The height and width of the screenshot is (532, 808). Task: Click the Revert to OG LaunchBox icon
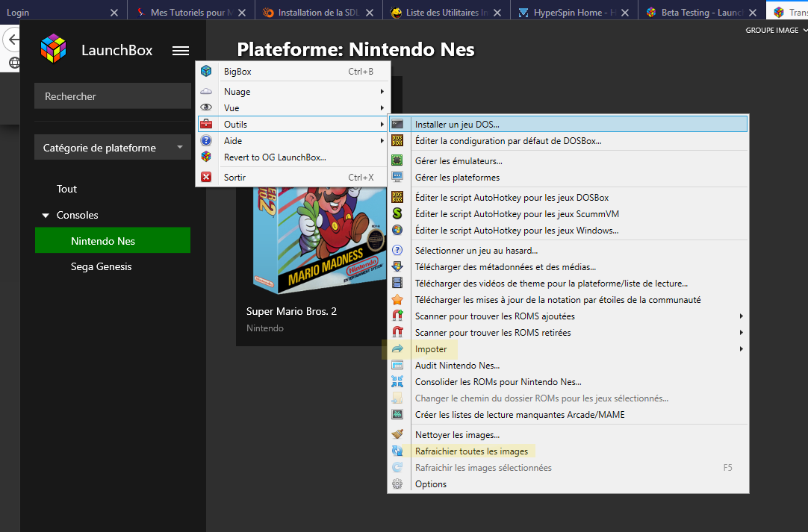click(206, 157)
